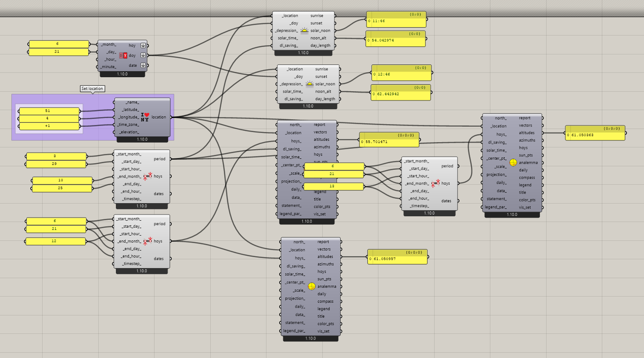The height and width of the screenshot is (358, 644).
Task: Select the yellow panel containing value 13
Action: [333, 186]
